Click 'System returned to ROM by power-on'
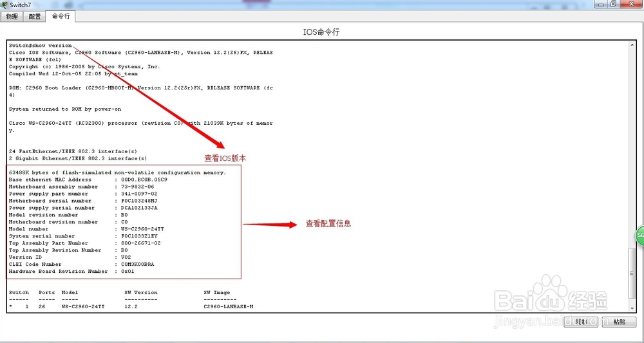The image size is (644, 343). (65, 109)
